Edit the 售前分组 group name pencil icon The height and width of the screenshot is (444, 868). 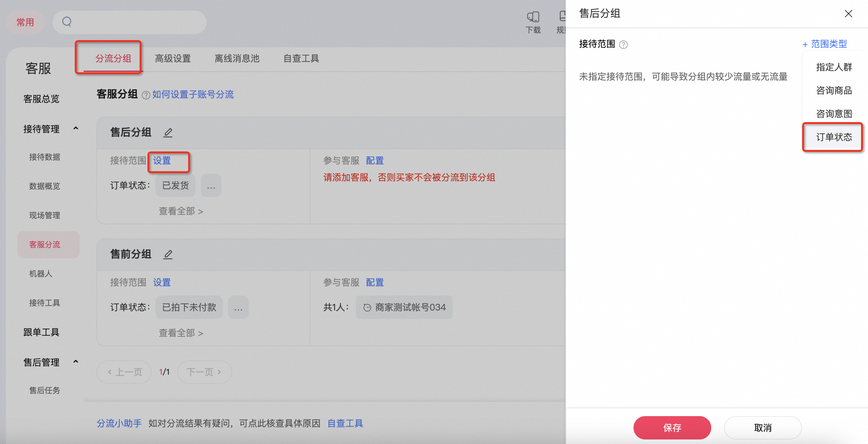tap(168, 254)
